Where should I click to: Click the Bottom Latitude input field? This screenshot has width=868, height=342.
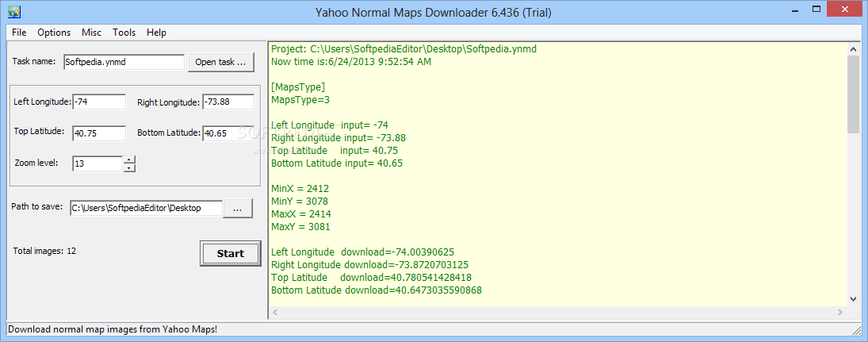click(228, 133)
